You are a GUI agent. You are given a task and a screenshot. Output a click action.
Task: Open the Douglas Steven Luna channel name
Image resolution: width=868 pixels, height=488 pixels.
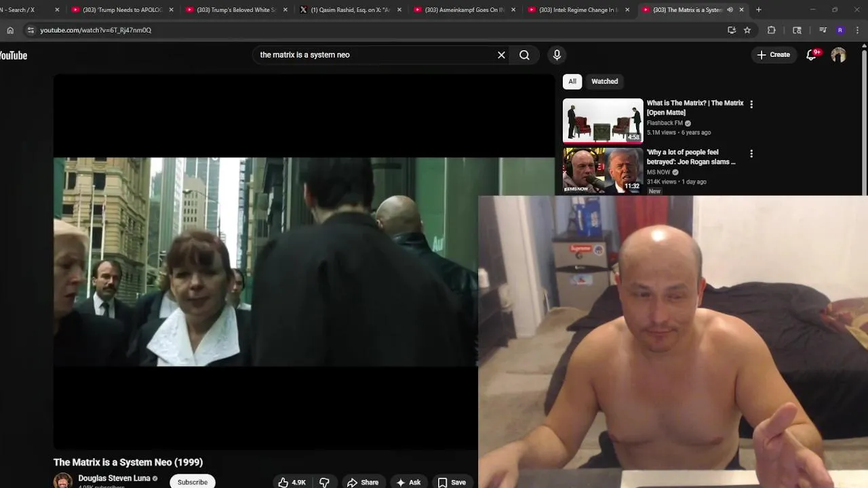(114, 479)
